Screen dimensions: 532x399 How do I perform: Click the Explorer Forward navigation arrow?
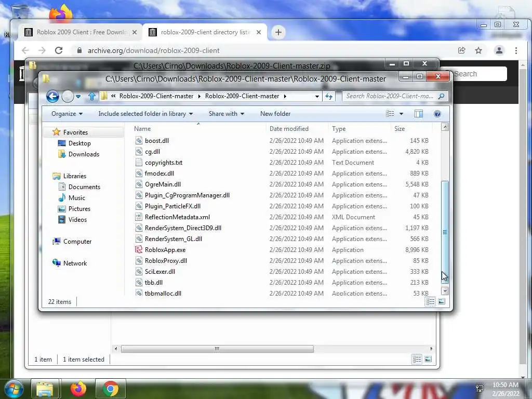coord(68,96)
